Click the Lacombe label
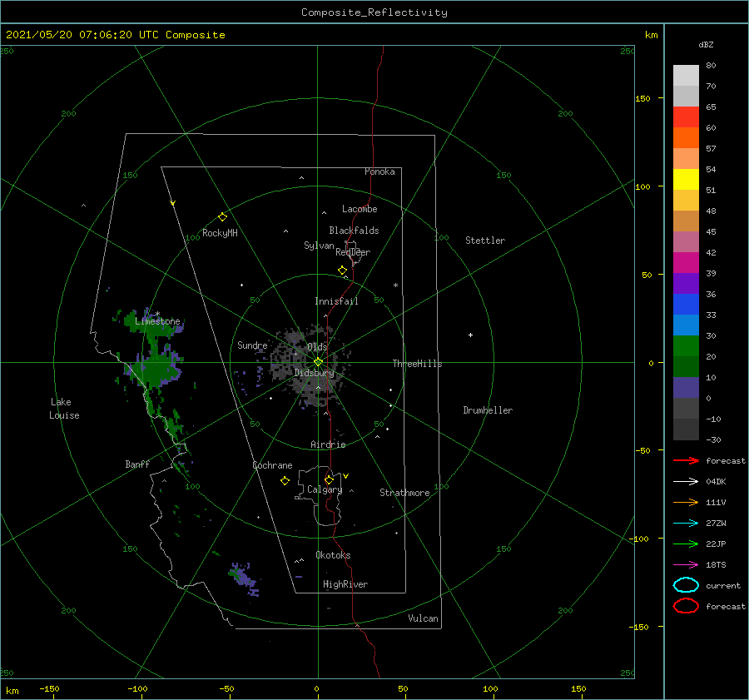This screenshot has width=749, height=700. pos(360,209)
